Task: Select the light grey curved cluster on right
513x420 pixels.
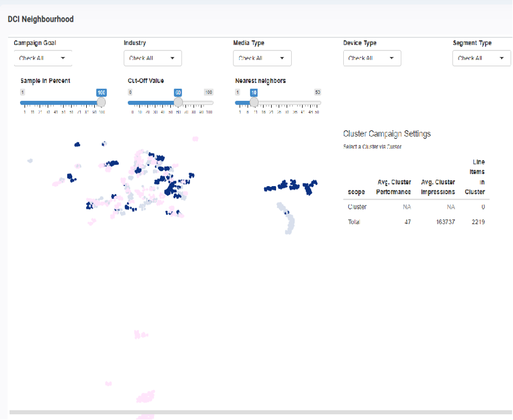Action: [x=286, y=217]
